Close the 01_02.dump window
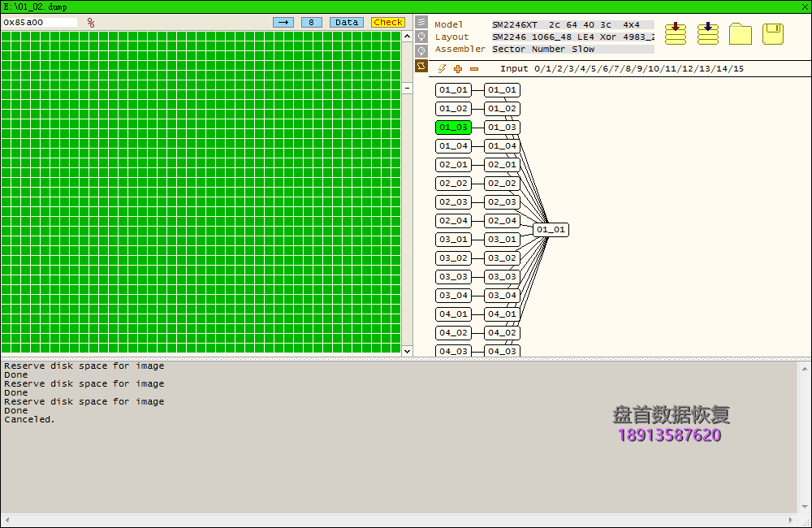 [x=805, y=6]
